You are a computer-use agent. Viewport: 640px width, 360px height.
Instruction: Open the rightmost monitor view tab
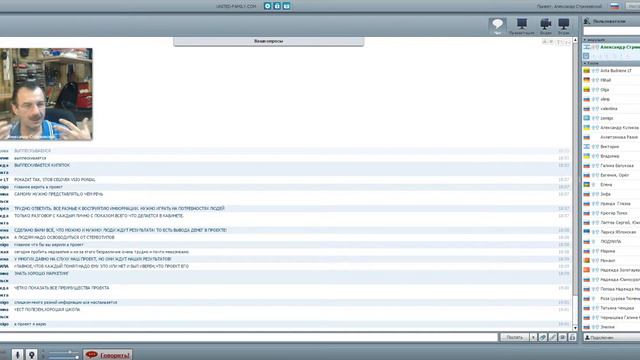pyautogui.click(x=564, y=27)
